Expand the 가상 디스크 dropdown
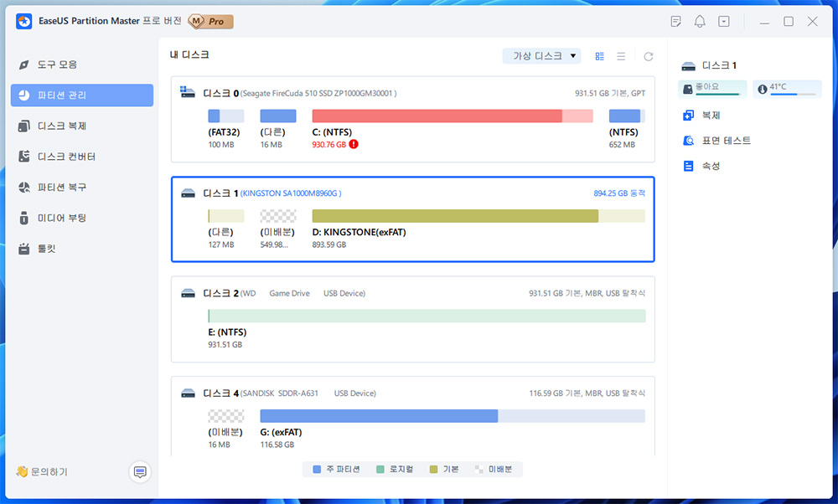The image size is (838, 504). (x=542, y=56)
